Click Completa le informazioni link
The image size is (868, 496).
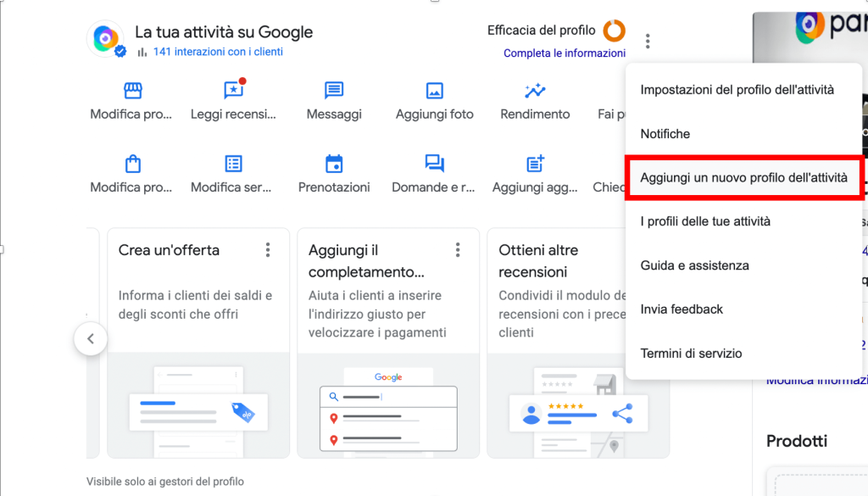tap(565, 53)
